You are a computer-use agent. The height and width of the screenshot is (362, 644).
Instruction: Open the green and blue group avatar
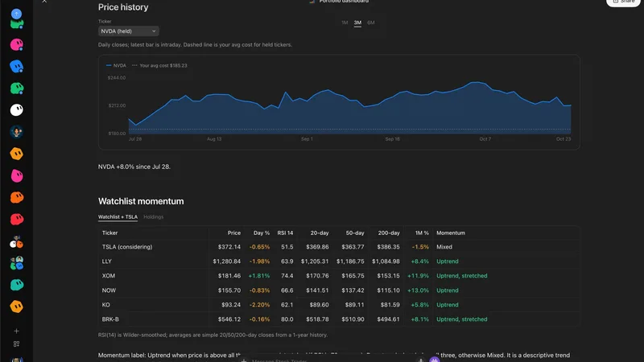(x=16, y=263)
